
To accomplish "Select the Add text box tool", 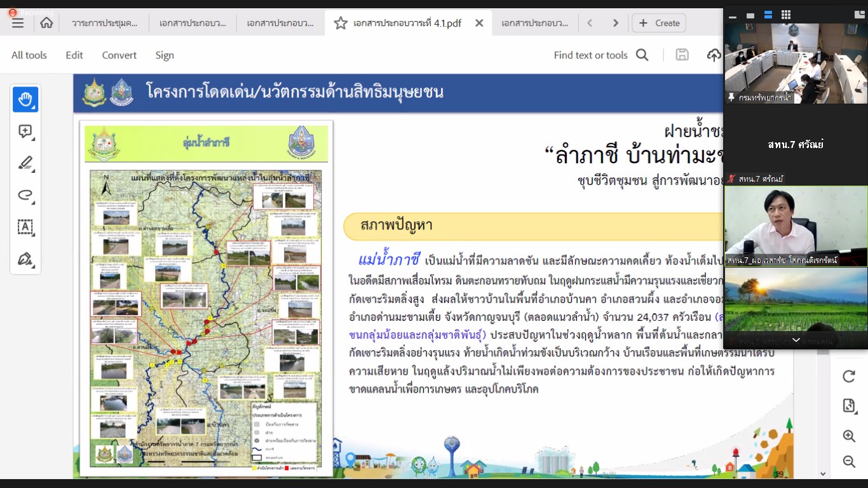I will (x=25, y=227).
